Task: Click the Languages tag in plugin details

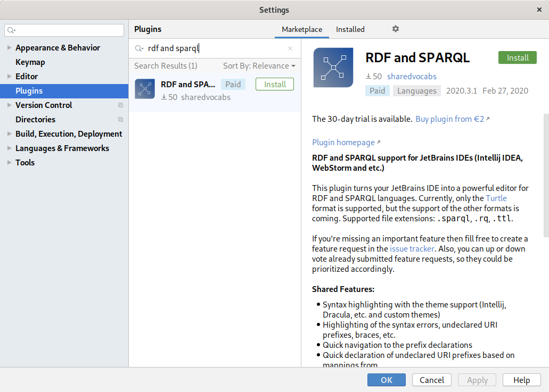Action: pos(416,91)
